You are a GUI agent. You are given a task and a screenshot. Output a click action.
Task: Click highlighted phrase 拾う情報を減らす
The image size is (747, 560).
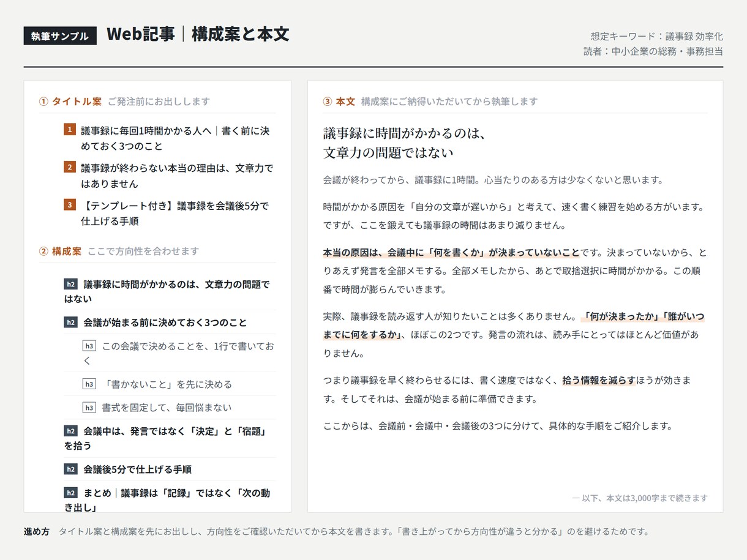coord(599,381)
